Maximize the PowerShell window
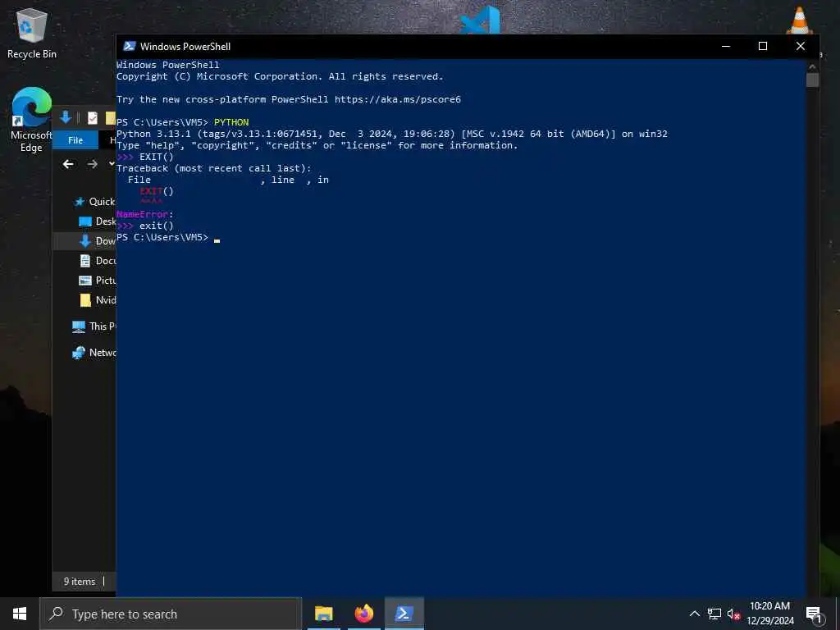Viewport: 840px width, 630px height. (763, 46)
